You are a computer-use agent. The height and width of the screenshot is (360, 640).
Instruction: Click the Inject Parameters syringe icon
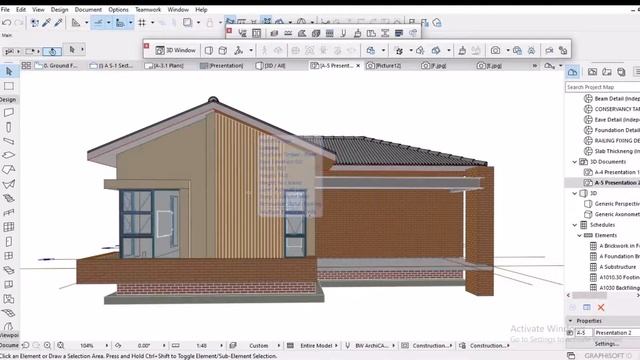click(x=58, y=23)
